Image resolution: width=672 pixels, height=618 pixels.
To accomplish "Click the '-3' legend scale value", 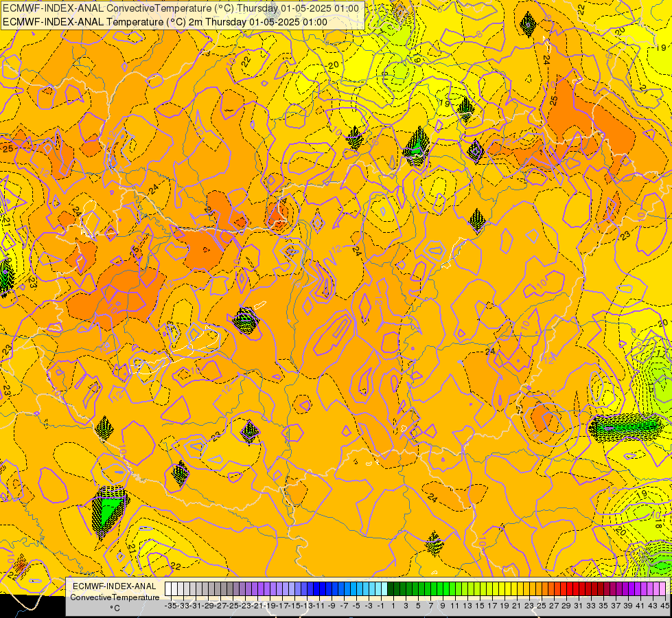I will pyautogui.click(x=369, y=606).
